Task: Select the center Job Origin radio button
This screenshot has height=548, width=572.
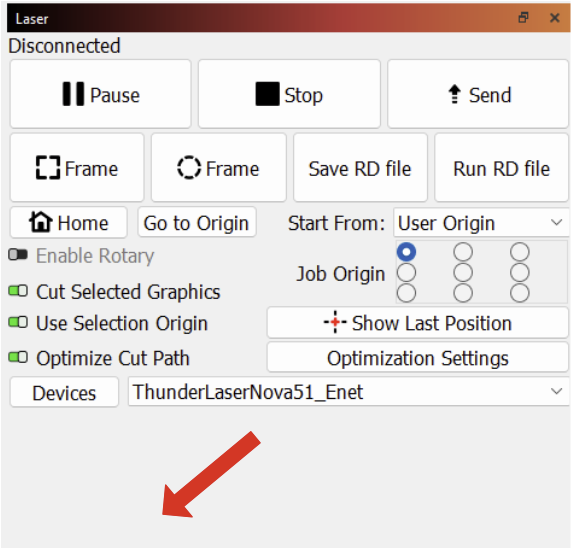Action: [x=463, y=273]
